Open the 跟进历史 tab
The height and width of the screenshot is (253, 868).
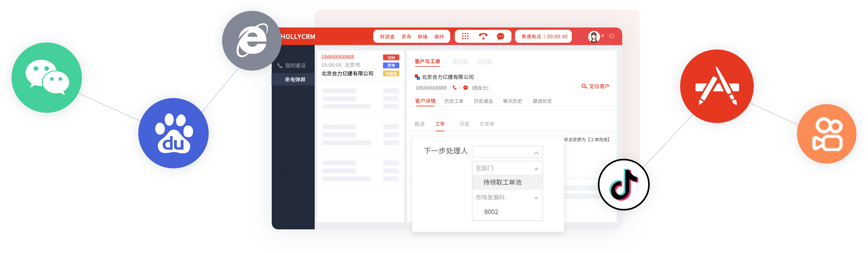click(542, 101)
